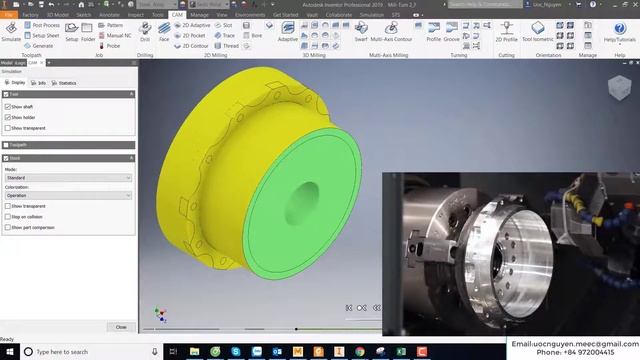The height and width of the screenshot is (360, 640).
Task: Switch to the Sketch ribbon tab
Action: point(84,15)
